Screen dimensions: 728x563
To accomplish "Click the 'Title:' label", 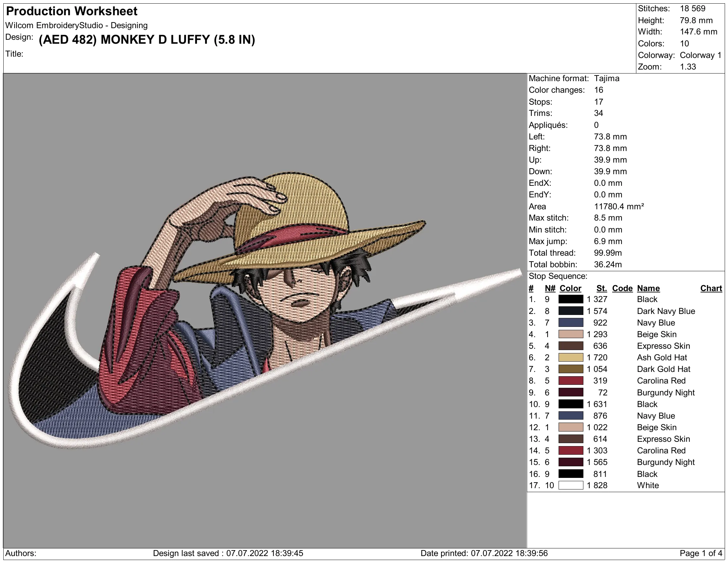I will pyautogui.click(x=14, y=54).
